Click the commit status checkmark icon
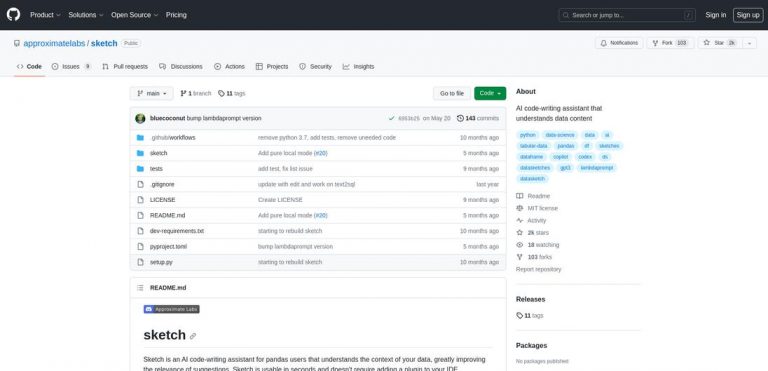Screen dimensions: 768x371 point(391,118)
